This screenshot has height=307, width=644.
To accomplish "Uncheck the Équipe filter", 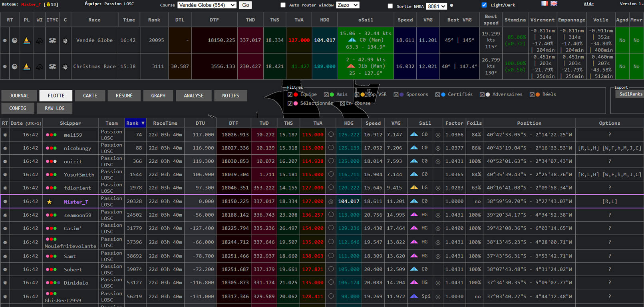I will 290,95.
